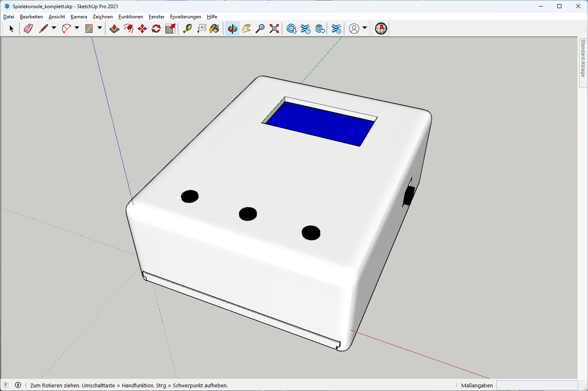Click the info circle status bar icon
Image resolution: width=588 pixels, height=391 pixels.
click(x=18, y=385)
